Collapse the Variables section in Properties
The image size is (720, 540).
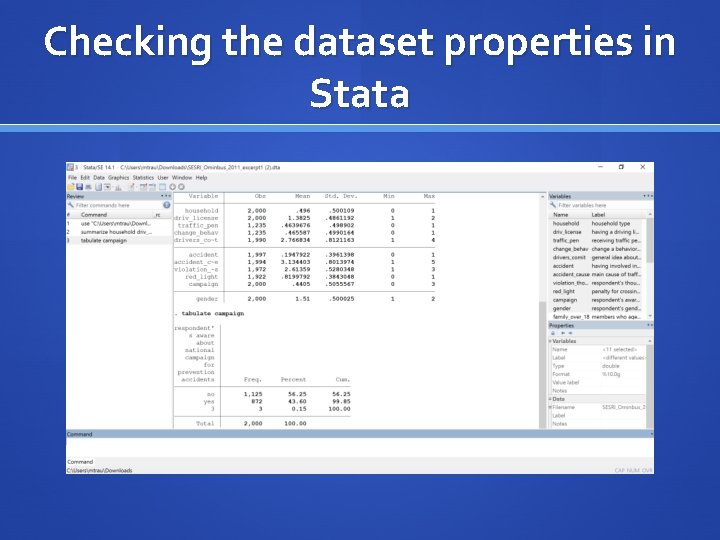[551, 341]
